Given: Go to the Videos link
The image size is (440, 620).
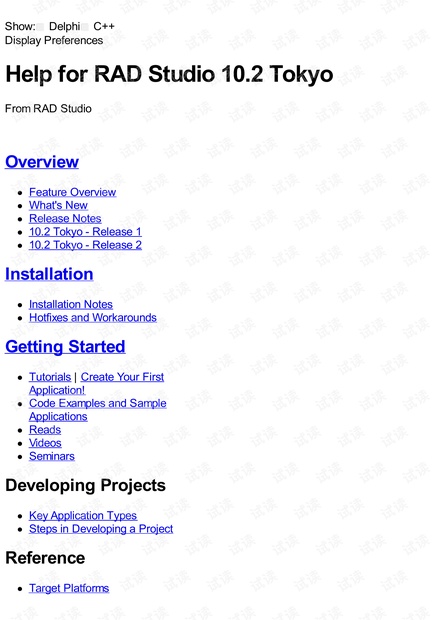Looking at the screenshot, I should (45, 443).
